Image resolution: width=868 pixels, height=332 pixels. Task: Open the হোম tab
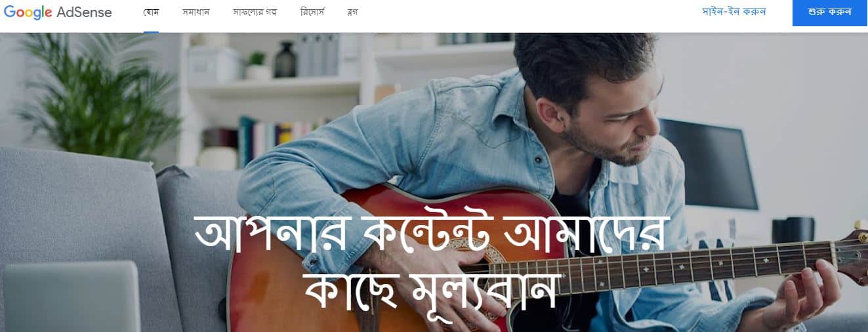151,12
